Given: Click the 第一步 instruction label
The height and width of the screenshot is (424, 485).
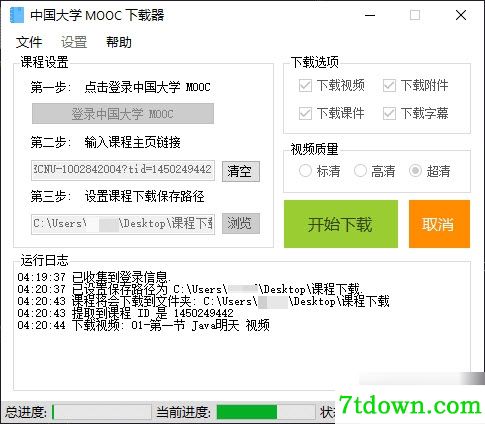Looking at the screenshot, I should [x=120, y=87].
